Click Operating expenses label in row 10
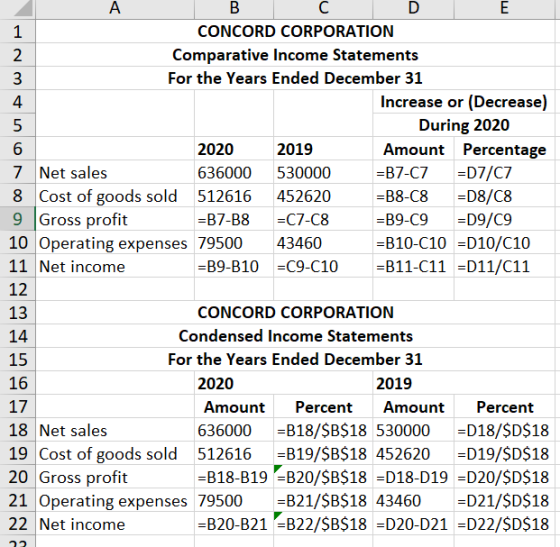 115,243
